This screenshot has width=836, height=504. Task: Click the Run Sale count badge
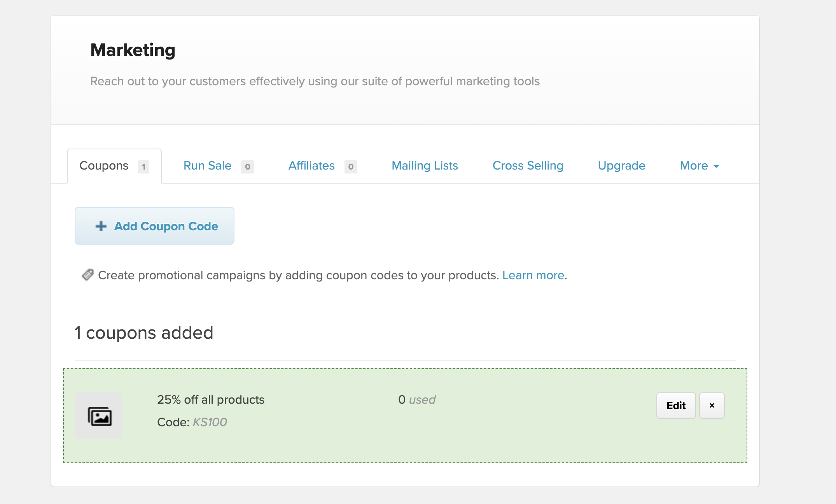[x=247, y=166]
